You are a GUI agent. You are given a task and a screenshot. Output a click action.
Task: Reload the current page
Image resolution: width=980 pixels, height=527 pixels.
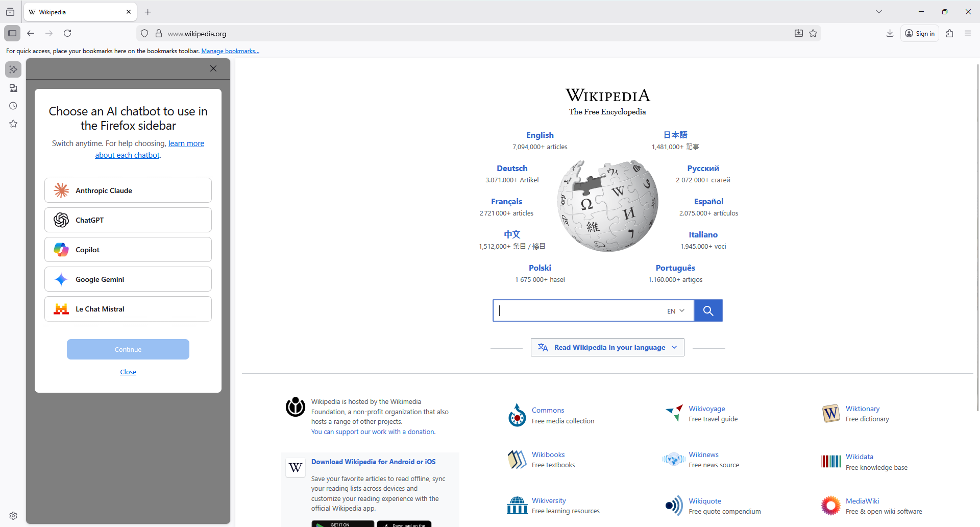tap(67, 34)
